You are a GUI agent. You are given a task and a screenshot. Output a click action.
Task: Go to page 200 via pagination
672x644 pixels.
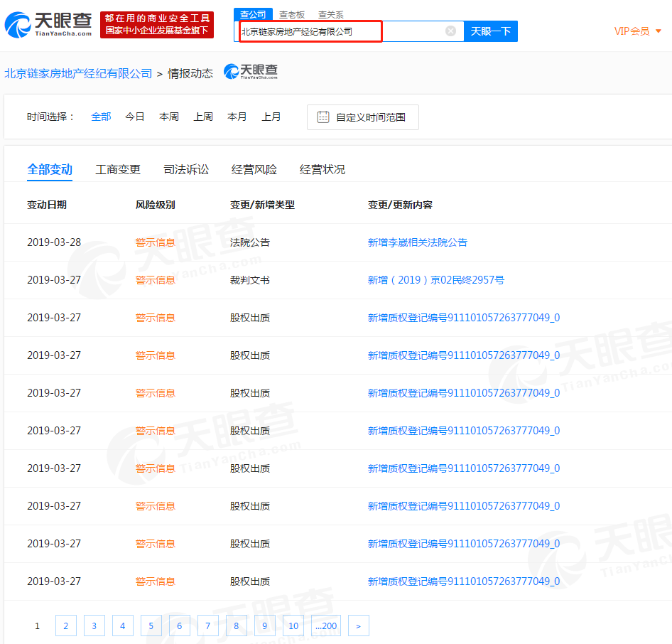tap(326, 626)
